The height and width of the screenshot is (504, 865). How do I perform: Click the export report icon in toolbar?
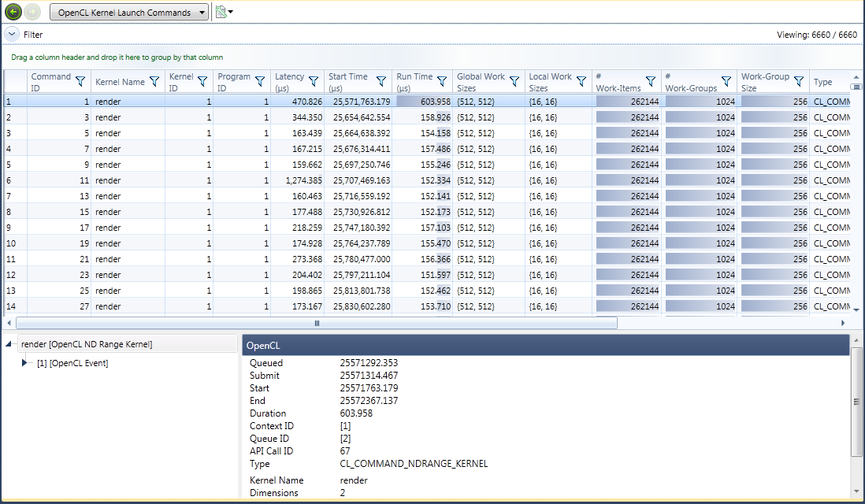click(221, 12)
